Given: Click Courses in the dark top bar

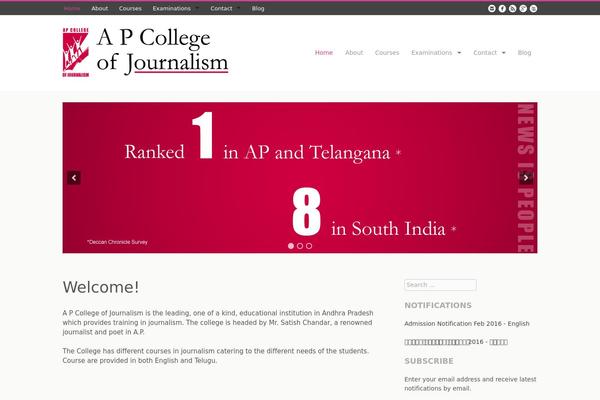Looking at the screenshot, I should click(130, 8).
